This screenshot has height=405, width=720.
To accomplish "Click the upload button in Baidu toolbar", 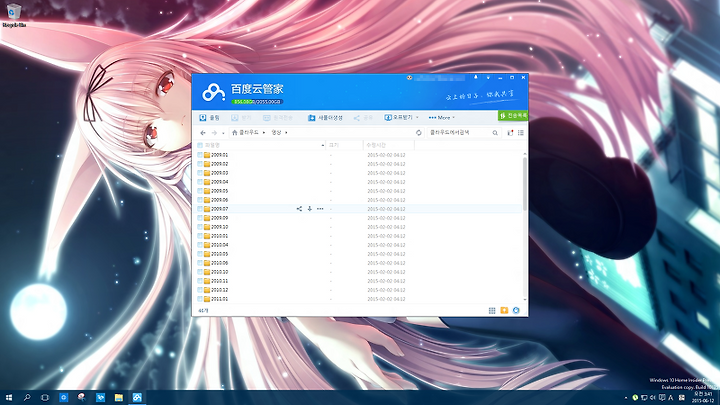I will tap(209, 118).
